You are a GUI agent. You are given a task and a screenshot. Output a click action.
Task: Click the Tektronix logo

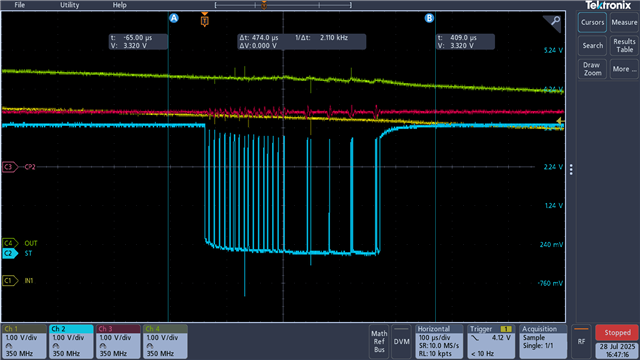point(608,5)
